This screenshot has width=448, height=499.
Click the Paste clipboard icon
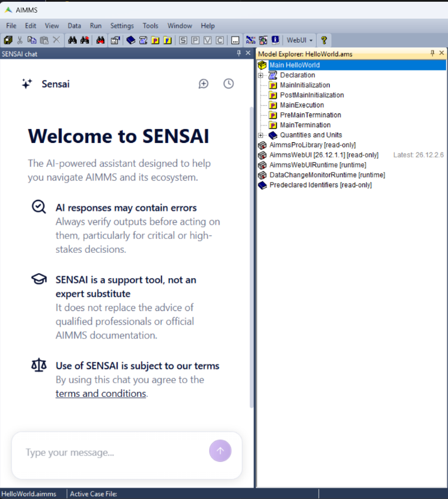pos(44,40)
